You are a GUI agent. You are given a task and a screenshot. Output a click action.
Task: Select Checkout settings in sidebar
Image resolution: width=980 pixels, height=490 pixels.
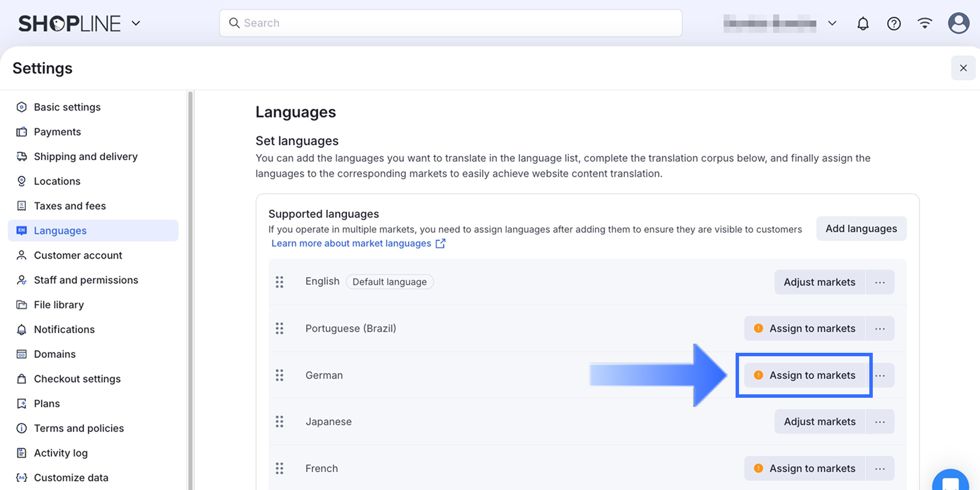77,379
